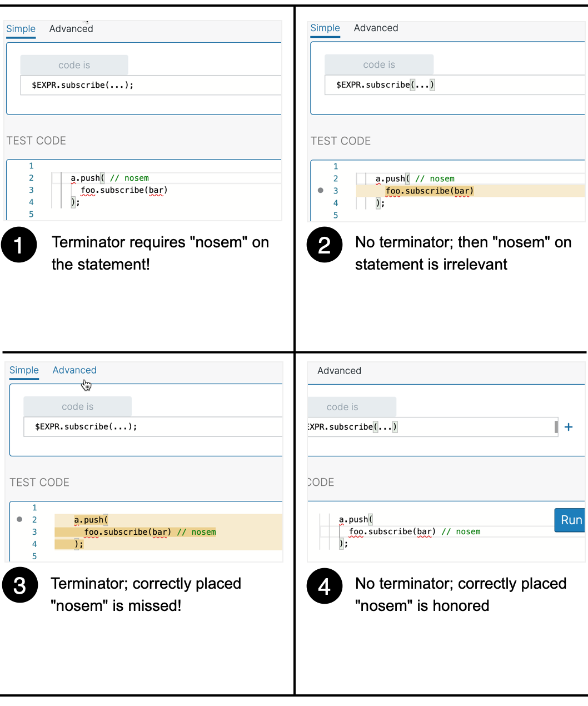Toggle the match dot beside line 2 match block
The width and height of the screenshot is (588, 706).
click(x=20, y=520)
